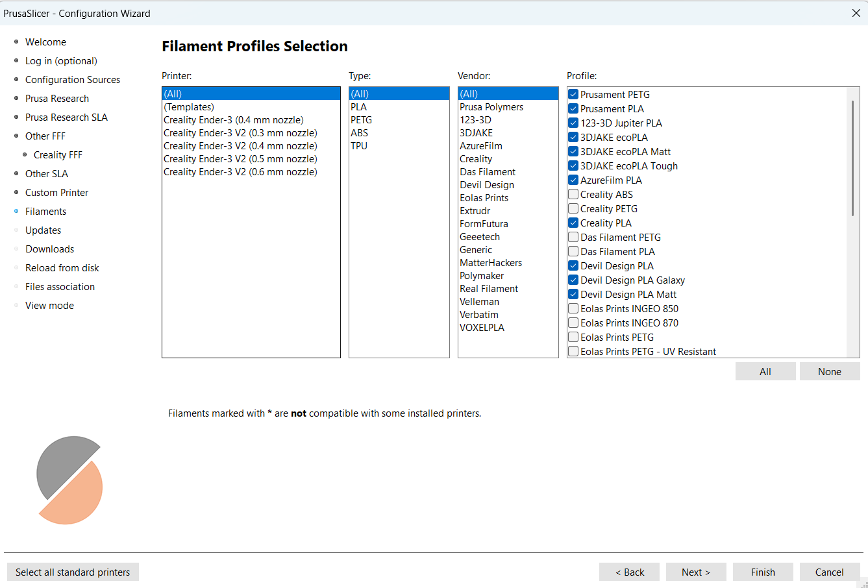Image resolution: width=868 pixels, height=588 pixels.
Task: Close the Configuration Wizard window
Action: point(856,13)
